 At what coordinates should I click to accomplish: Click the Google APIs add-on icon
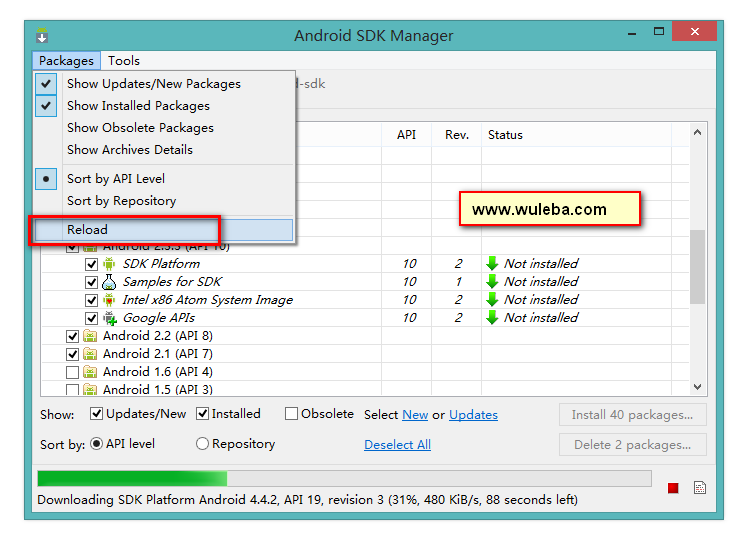pyautogui.click(x=110, y=318)
